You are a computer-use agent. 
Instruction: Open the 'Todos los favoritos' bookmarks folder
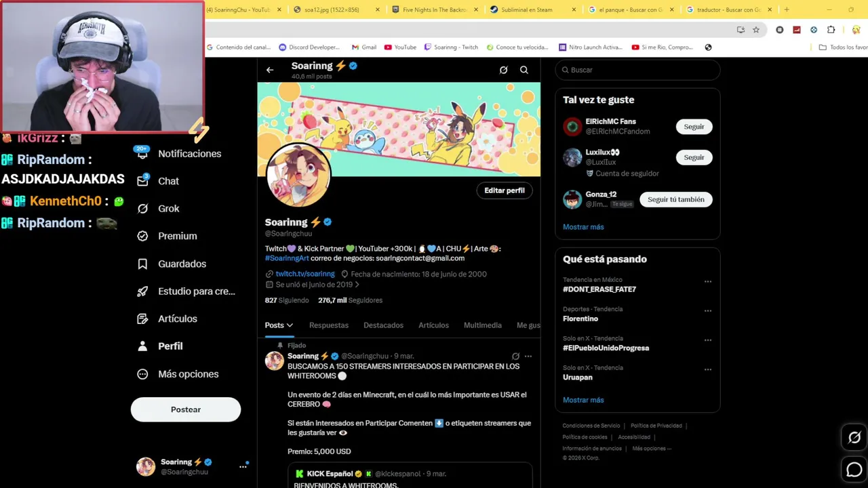pos(843,47)
